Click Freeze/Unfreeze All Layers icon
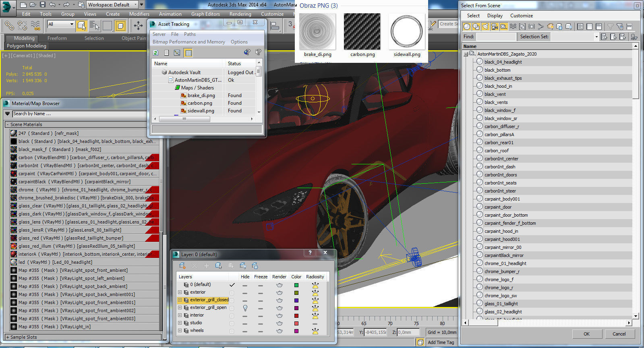 [x=255, y=265]
